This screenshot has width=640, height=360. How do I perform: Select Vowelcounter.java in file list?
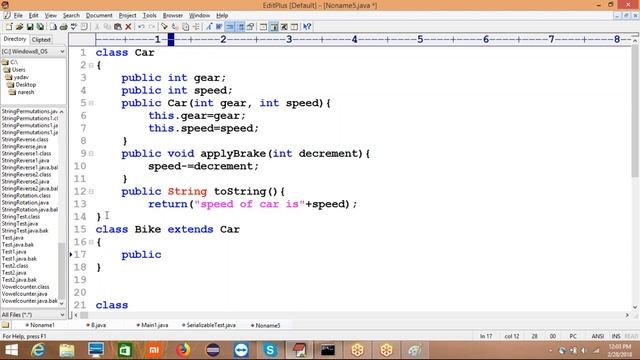click(24, 294)
